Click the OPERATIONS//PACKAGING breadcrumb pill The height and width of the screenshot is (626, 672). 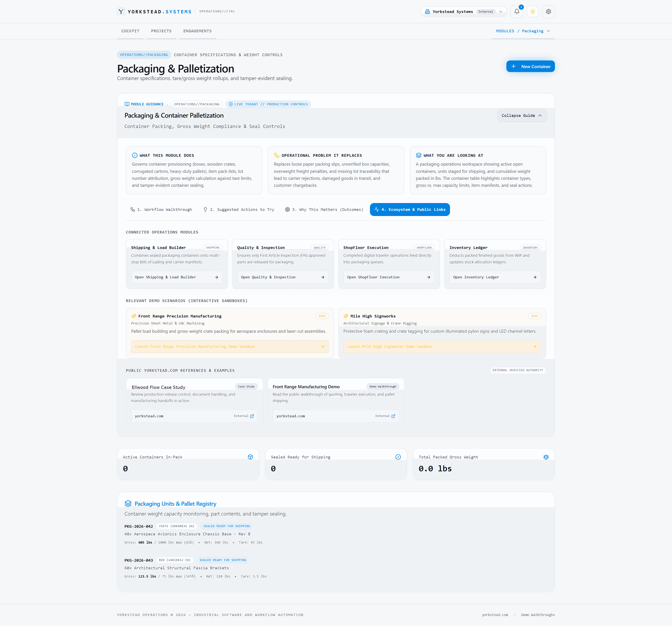[144, 55]
